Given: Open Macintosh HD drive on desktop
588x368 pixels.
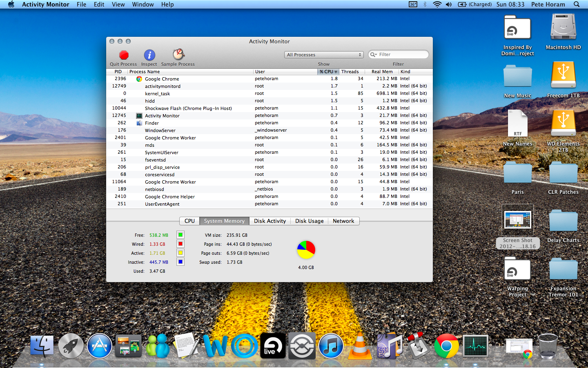Looking at the screenshot, I should (563, 27).
